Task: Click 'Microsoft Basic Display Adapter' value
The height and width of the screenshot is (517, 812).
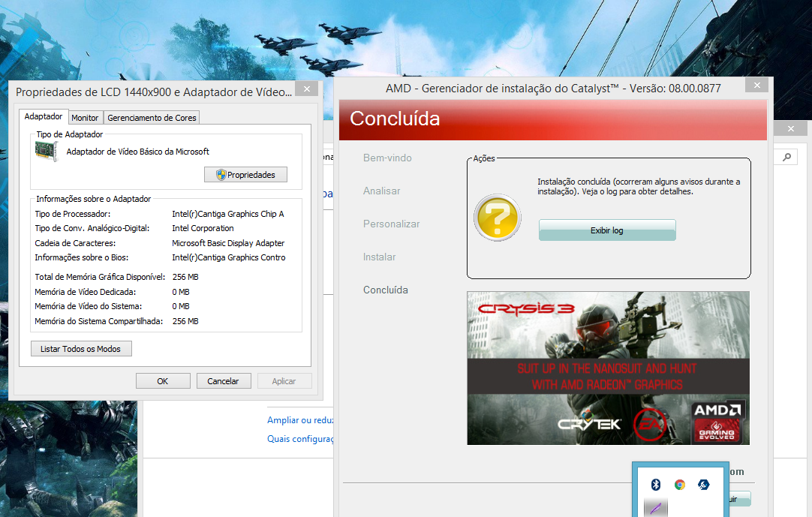Action: (x=228, y=243)
